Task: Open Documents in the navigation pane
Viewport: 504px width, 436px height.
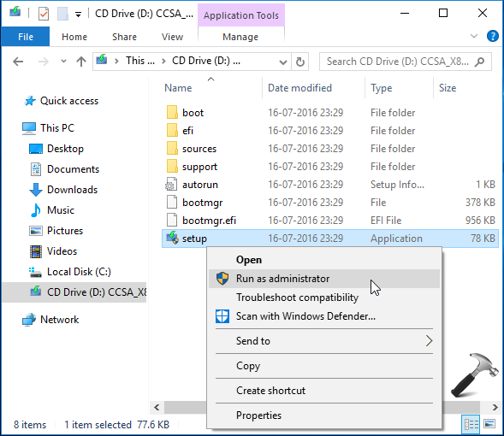Action: click(x=64, y=169)
